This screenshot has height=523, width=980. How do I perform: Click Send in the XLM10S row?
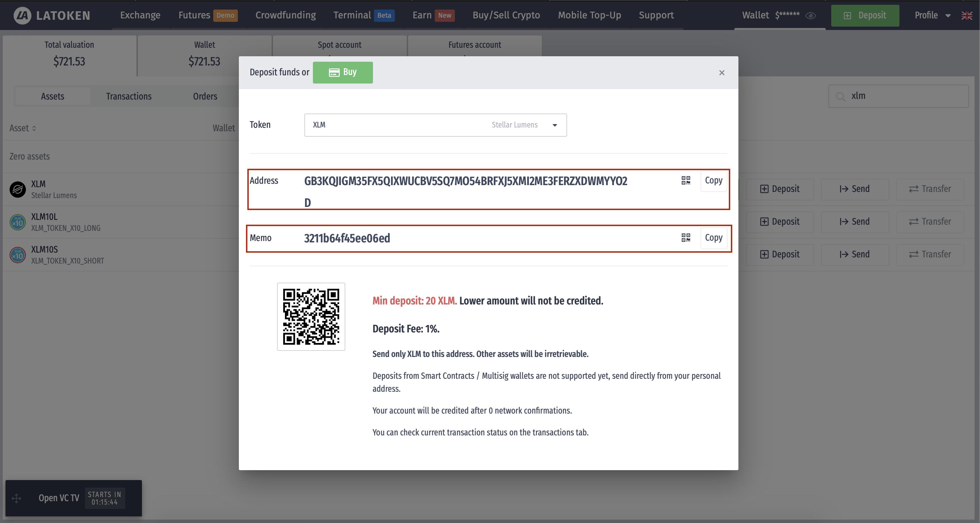pos(855,255)
